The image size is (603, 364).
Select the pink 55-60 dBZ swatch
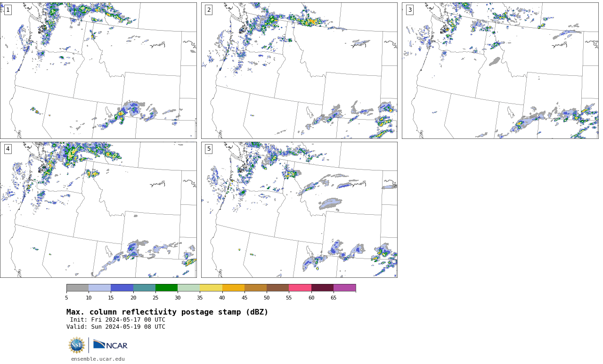click(x=300, y=288)
